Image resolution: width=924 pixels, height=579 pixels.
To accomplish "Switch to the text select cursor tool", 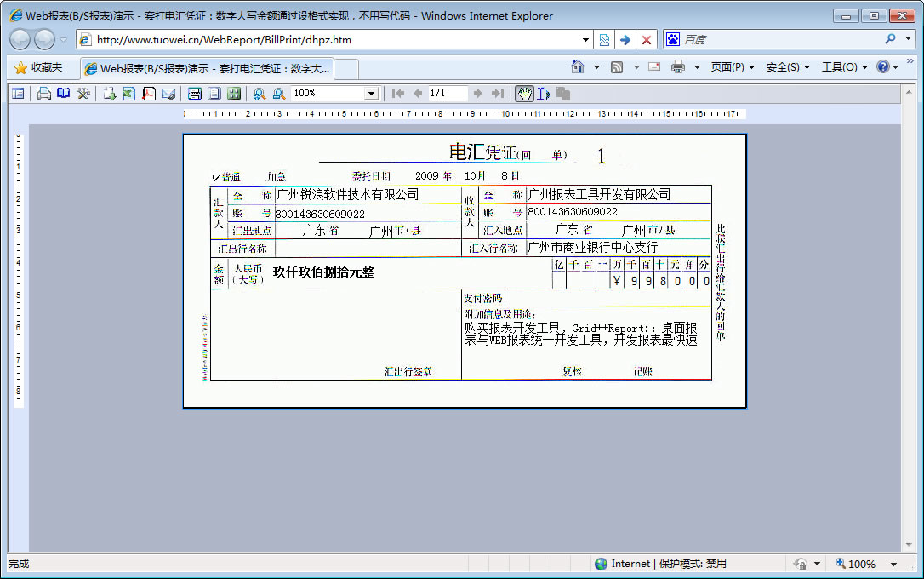I will click(544, 94).
